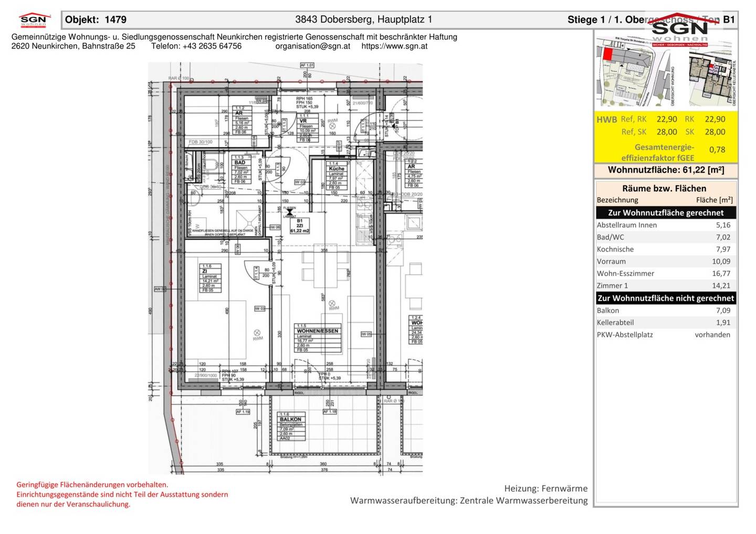Viewport: 756px width, 534px height.
Task: Click the 'vorhanden' value for PKW-Abstellplatz
Action: (712, 335)
